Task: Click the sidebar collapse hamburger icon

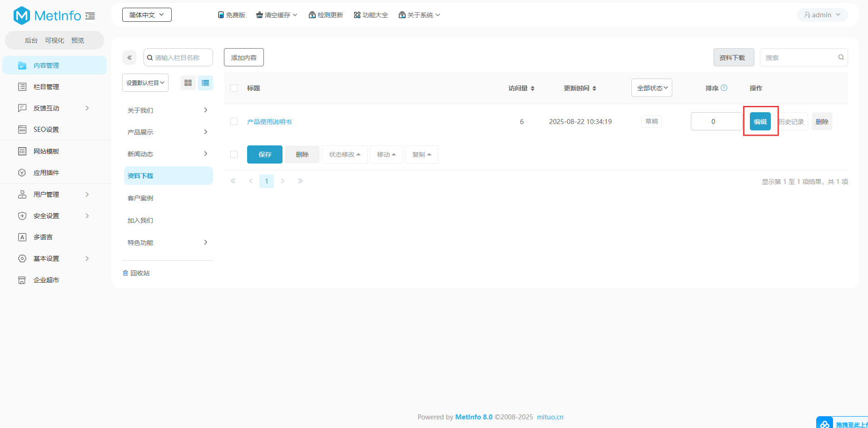Action: [90, 16]
